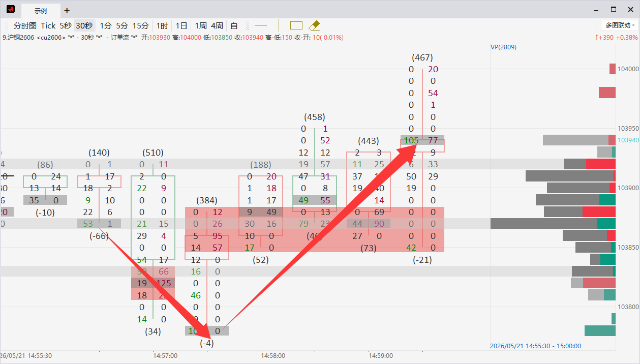This screenshot has width=640, height=364.
Task: Click the (443) volume total label
Action: click(x=369, y=141)
